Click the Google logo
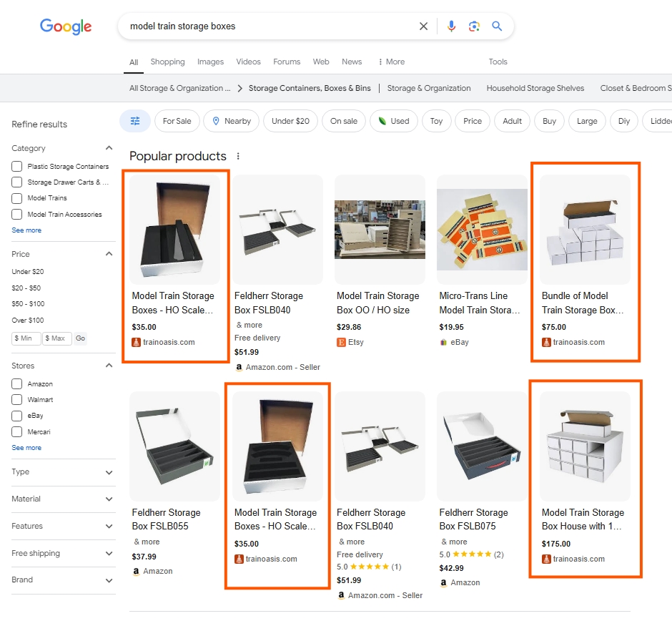672x626 pixels. pyautogui.click(x=66, y=26)
